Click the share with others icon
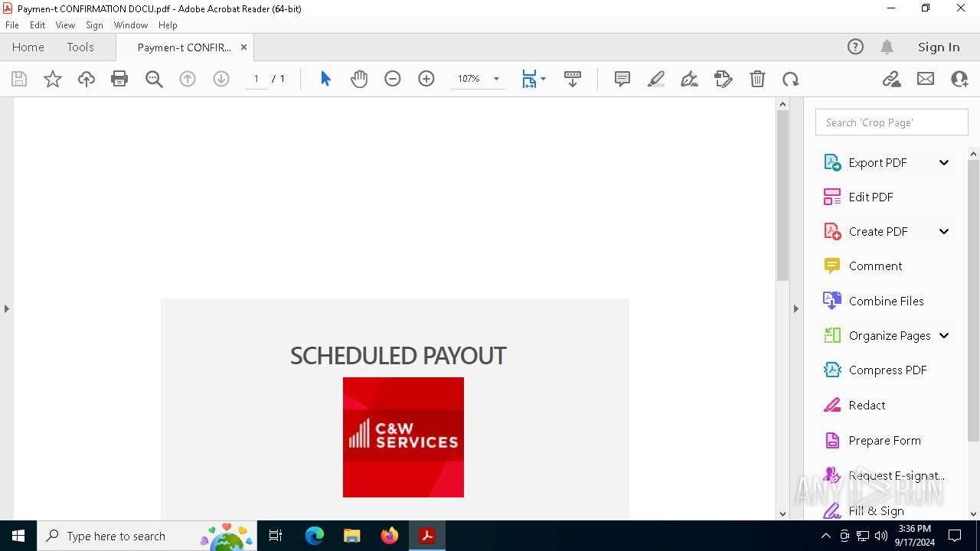This screenshot has width=980, height=551. click(x=959, y=79)
